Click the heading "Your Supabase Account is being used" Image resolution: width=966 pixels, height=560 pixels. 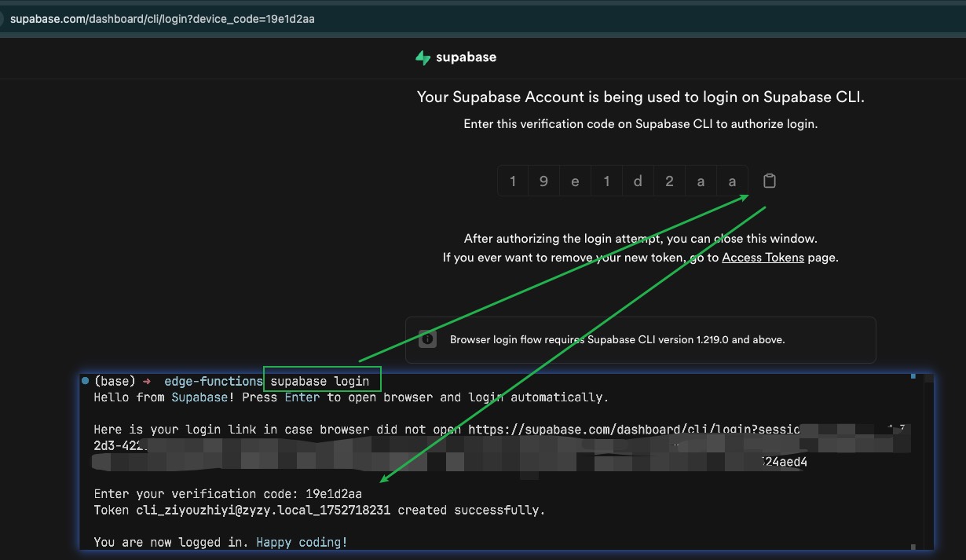(640, 97)
